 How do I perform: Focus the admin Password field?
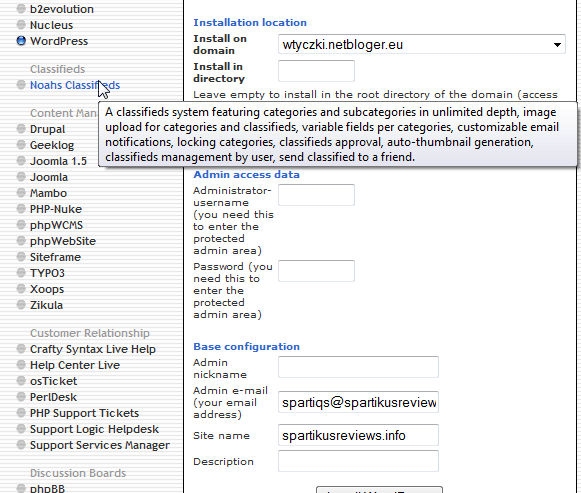point(316,271)
